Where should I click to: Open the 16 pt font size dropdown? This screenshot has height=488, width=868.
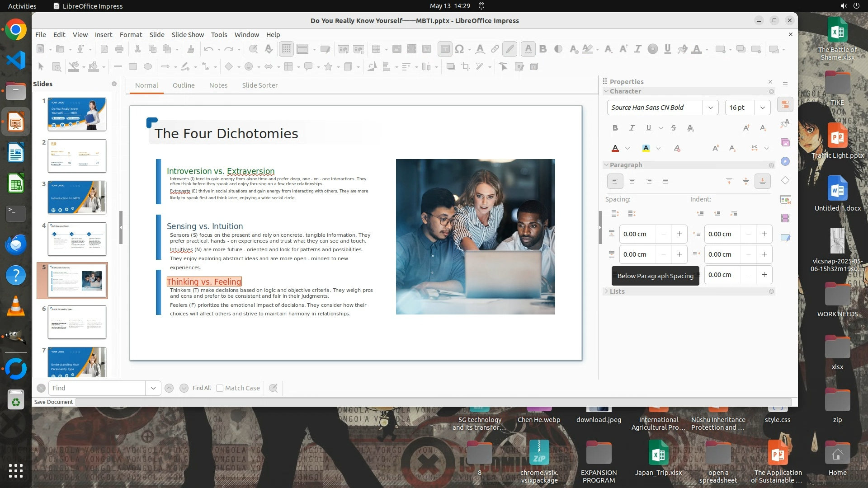(x=762, y=108)
